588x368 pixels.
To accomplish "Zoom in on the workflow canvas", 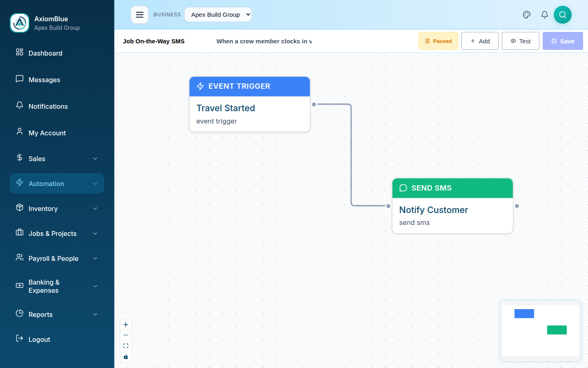I will coord(126,324).
